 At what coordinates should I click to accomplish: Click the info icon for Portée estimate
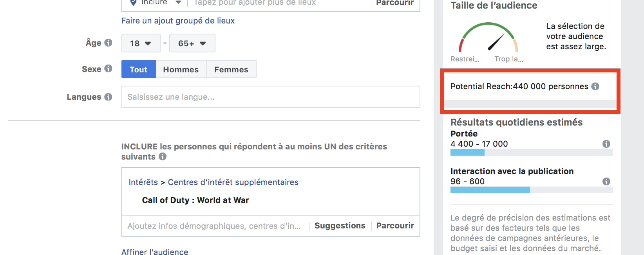click(606, 144)
